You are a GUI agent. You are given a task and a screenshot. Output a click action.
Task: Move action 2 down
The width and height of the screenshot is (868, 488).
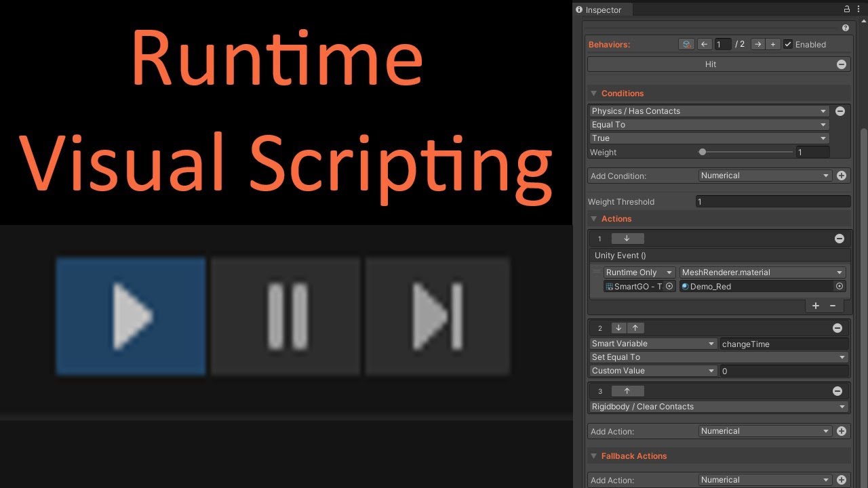(618, 328)
